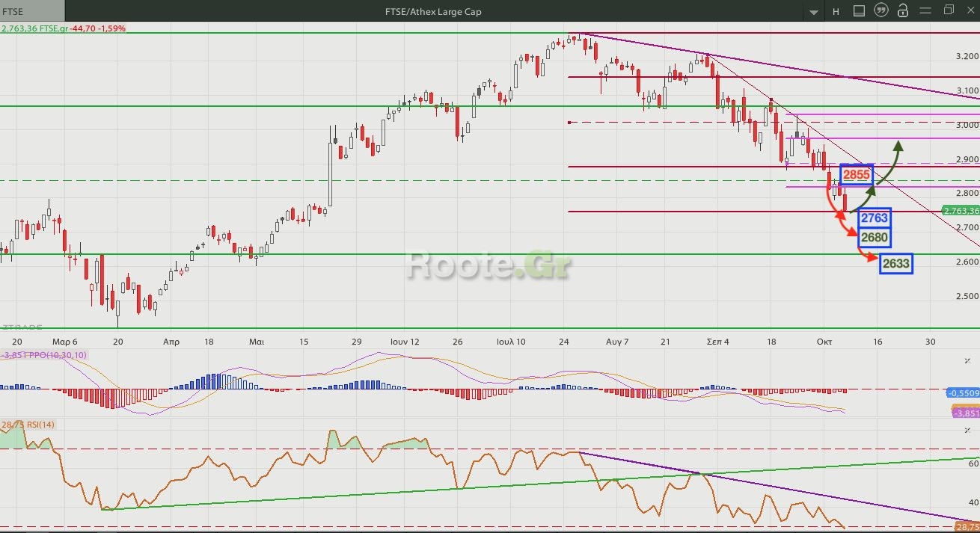
Task: Click the FTSE symbol input field
Action: [32, 11]
